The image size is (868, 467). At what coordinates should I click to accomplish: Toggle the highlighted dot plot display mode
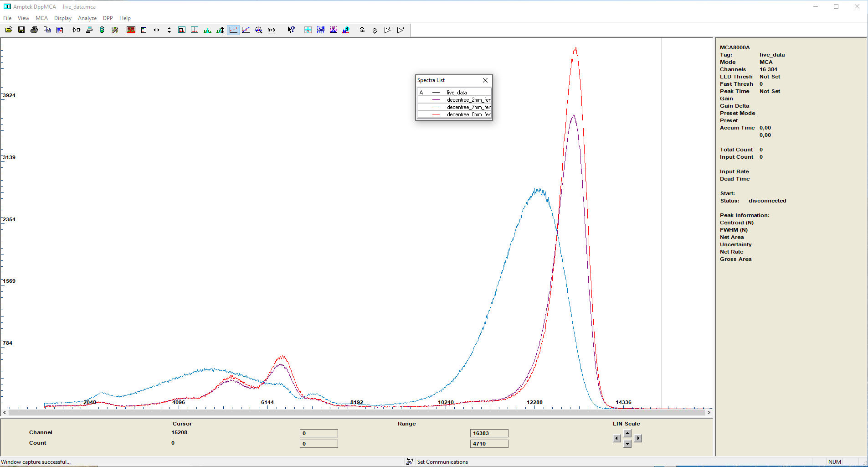(x=233, y=30)
